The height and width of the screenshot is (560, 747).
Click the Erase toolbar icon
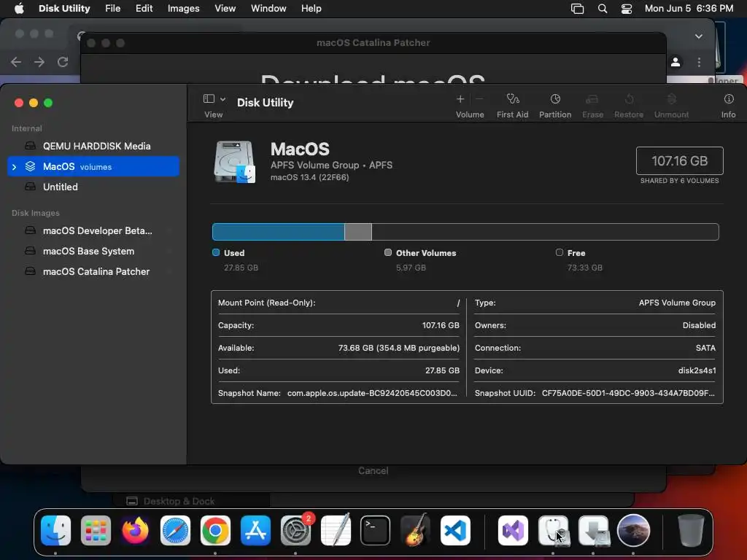[592, 99]
